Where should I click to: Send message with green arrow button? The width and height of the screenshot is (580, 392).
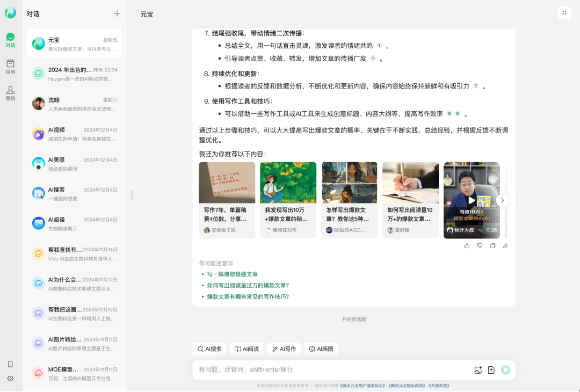tap(506, 370)
